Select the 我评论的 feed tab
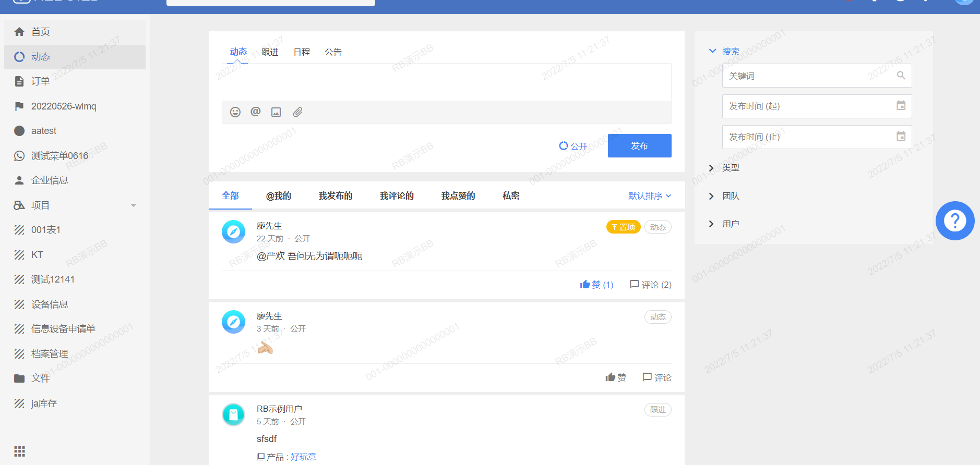 [x=397, y=196]
